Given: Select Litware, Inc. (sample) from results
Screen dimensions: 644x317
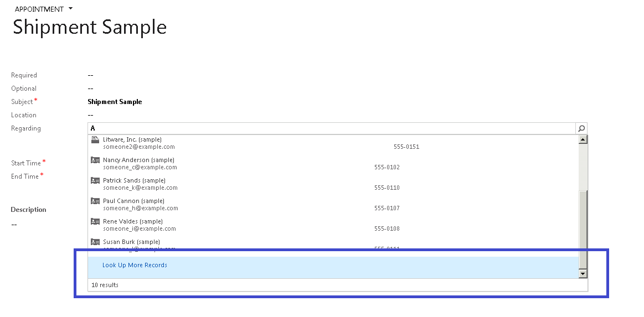Looking at the screenshot, I should (x=132, y=139).
